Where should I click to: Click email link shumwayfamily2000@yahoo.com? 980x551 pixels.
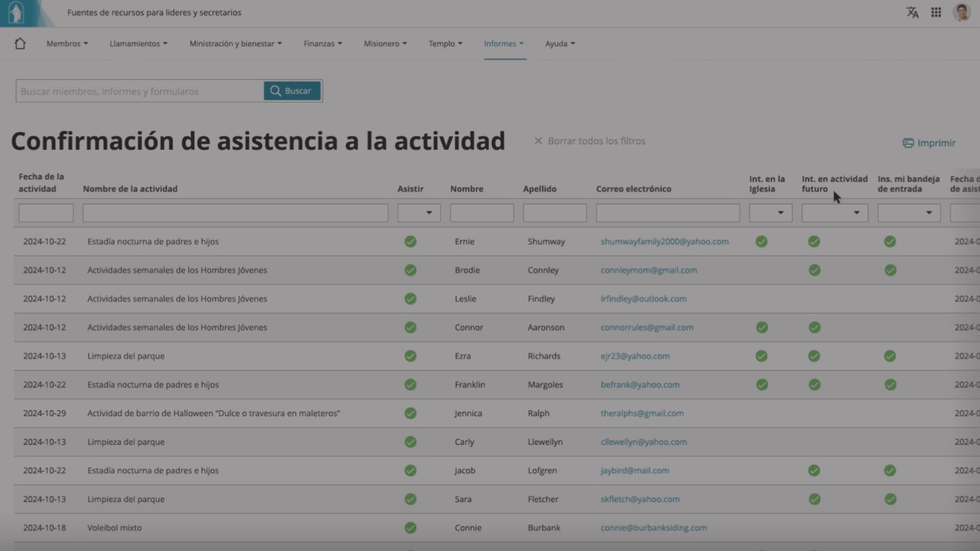(665, 241)
